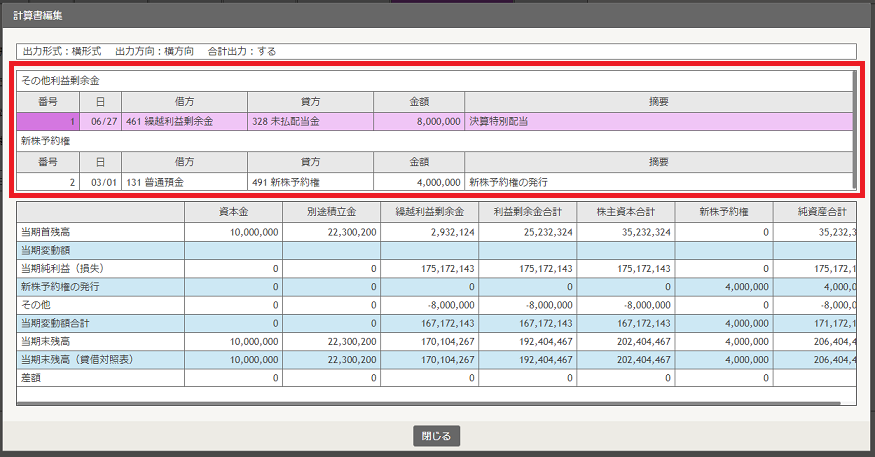Click the 摘要 header under 新株予約権

pos(658,162)
